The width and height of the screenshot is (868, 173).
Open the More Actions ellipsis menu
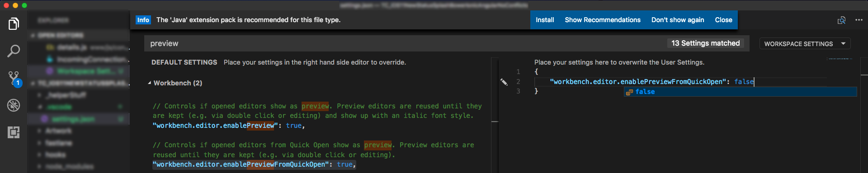click(859, 20)
